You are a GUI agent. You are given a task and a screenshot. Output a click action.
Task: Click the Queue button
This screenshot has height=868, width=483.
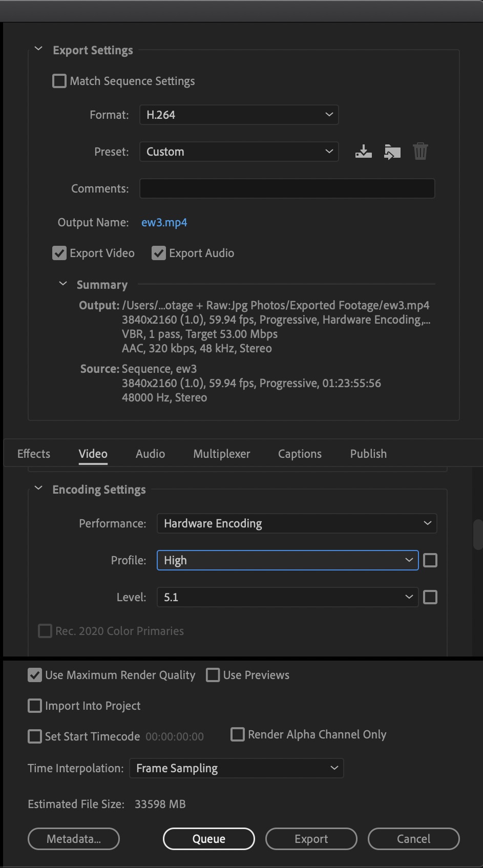tap(208, 839)
